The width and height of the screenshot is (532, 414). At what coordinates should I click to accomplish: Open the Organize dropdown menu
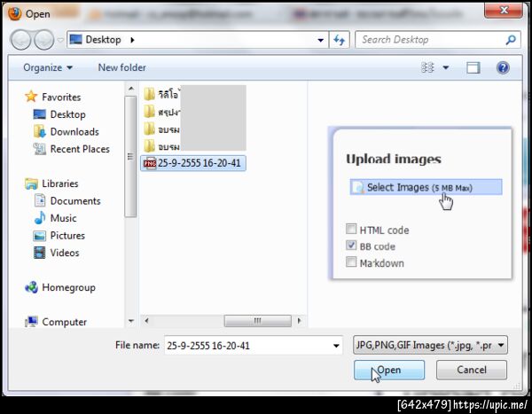[48, 67]
